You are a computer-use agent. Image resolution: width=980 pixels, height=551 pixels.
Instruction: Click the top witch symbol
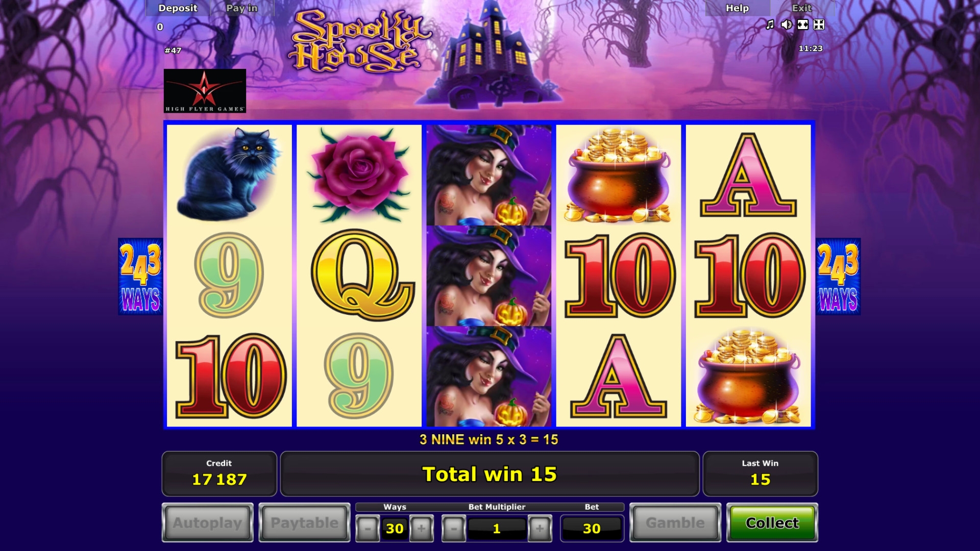click(x=489, y=175)
